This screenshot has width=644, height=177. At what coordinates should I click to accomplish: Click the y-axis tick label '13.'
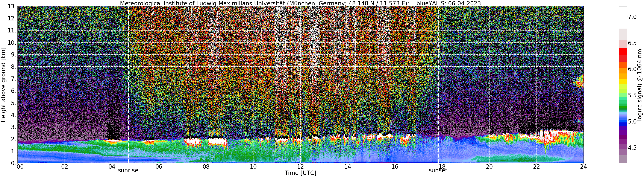click(x=12, y=6)
